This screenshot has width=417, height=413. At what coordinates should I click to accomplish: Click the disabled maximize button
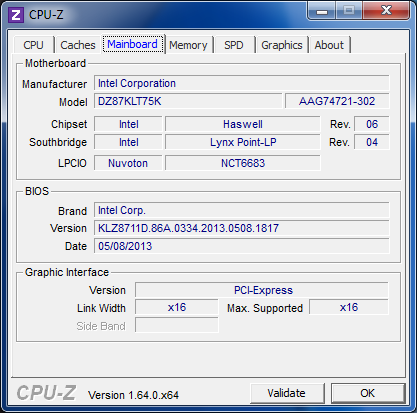(x=349, y=11)
